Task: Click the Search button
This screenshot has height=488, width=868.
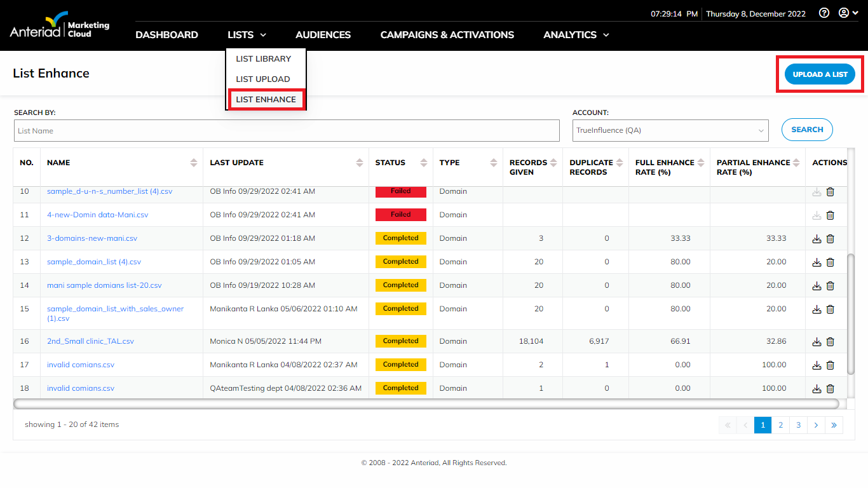Action: point(807,130)
